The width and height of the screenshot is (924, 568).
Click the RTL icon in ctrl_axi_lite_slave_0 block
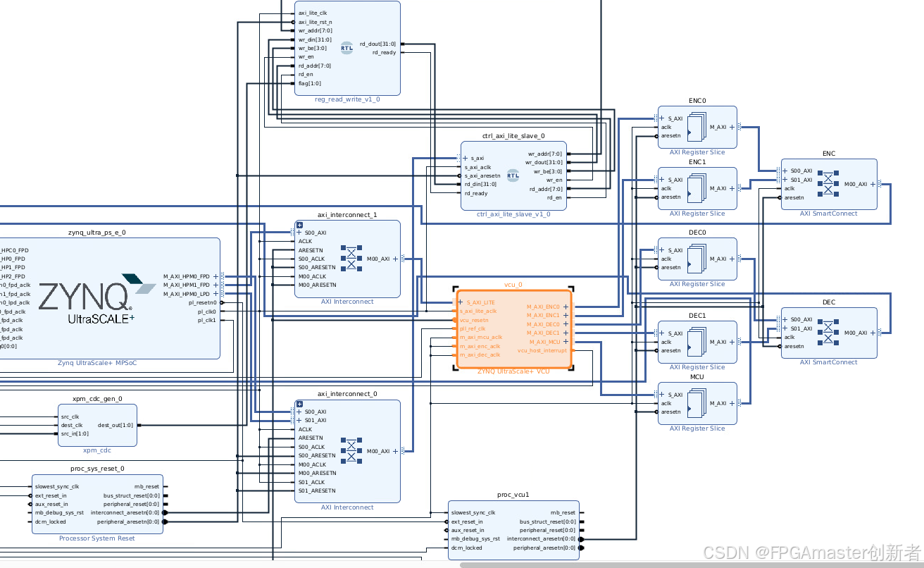click(x=513, y=175)
